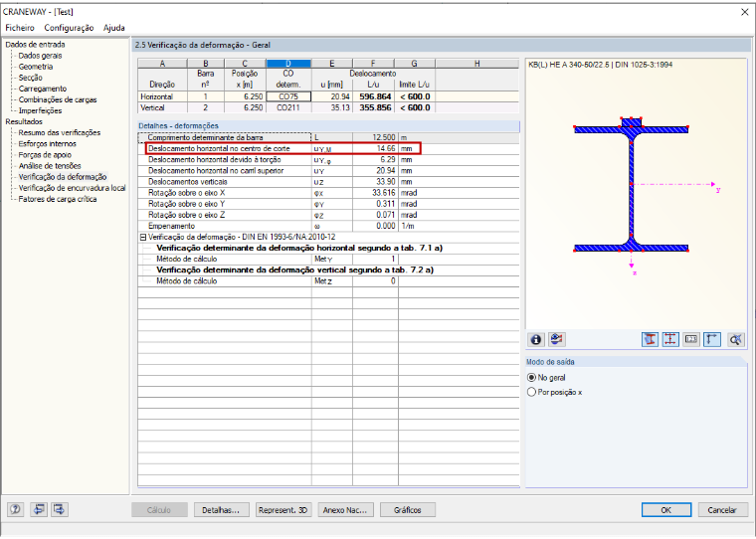Screen dimensions: 756x539
Task: Select the Vertical direction row
Action: click(329, 107)
